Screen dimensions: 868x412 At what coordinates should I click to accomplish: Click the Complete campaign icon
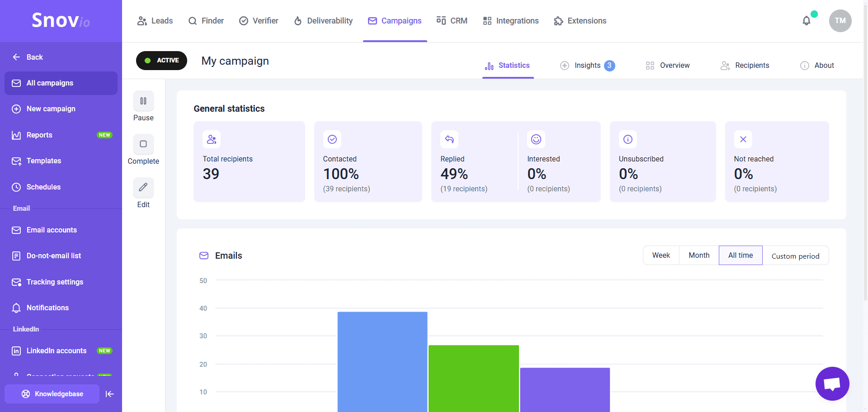coord(143,144)
